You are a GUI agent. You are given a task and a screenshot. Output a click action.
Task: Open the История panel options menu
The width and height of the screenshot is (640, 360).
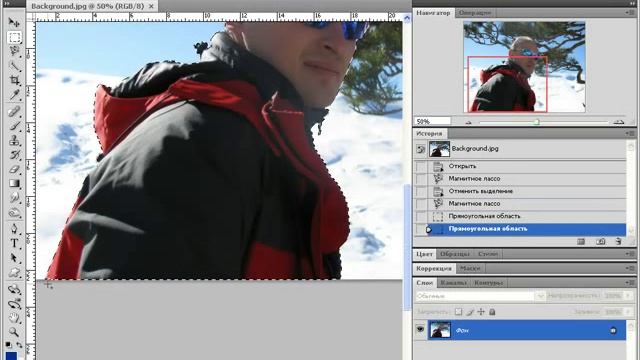click(x=631, y=133)
